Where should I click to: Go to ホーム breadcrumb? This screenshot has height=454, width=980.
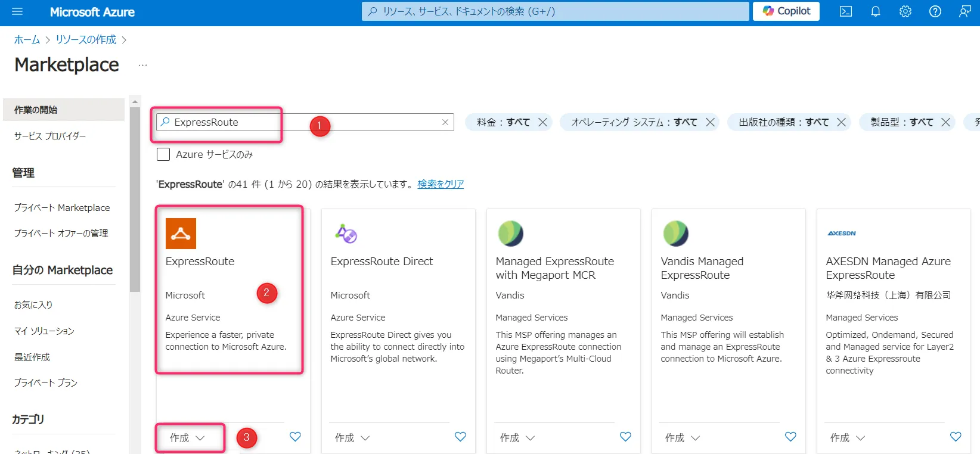[x=27, y=39]
